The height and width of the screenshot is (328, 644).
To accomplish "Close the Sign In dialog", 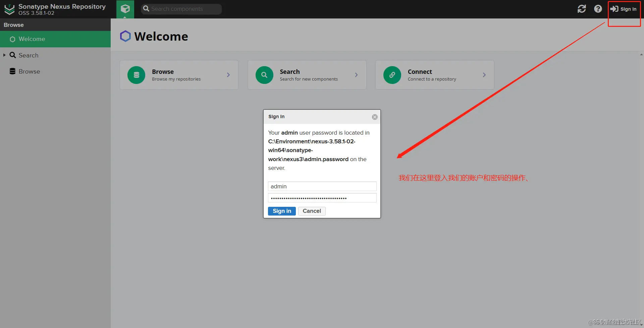I will (375, 117).
